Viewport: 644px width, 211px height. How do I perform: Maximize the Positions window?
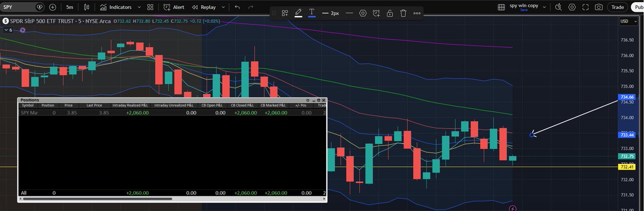[x=319, y=100]
